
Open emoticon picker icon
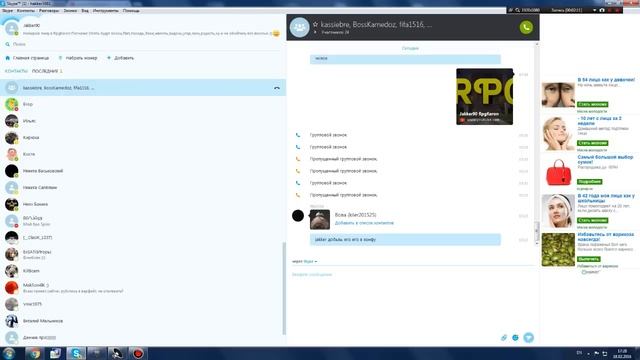click(x=515, y=338)
